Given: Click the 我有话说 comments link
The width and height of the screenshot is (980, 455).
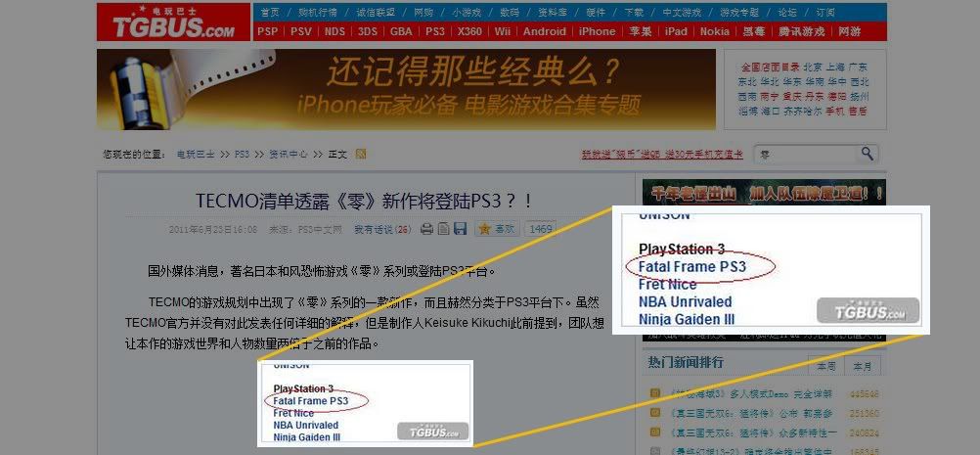Looking at the screenshot, I should point(382,230).
